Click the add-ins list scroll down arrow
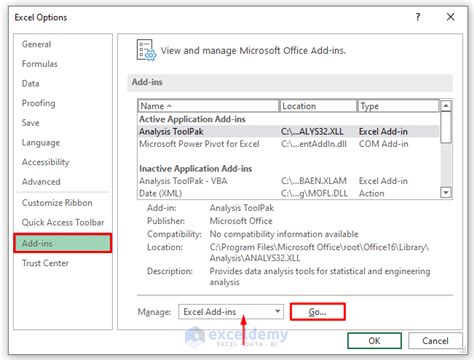The height and width of the screenshot is (360, 474). click(x=446, y=193)
